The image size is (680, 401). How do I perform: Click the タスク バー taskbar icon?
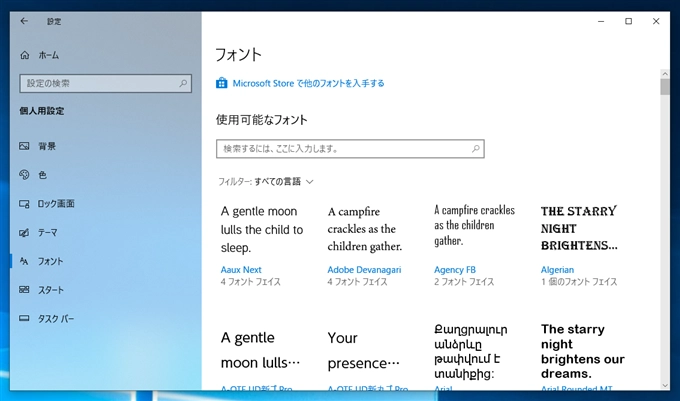click(x=24, y=319)
